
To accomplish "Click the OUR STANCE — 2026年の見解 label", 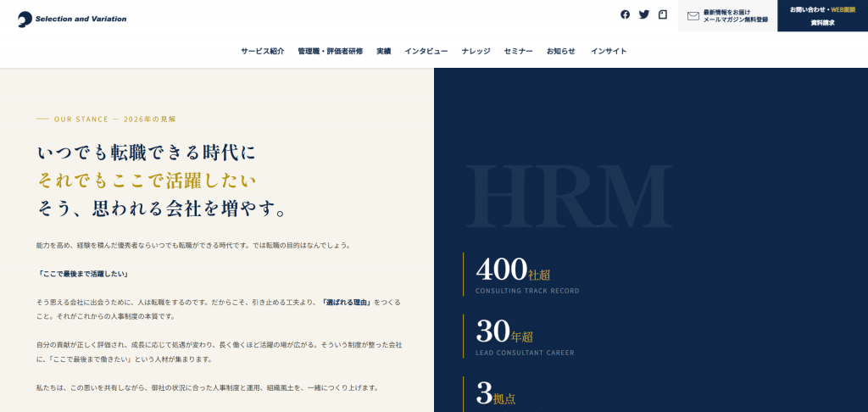I will click(115, 119).
